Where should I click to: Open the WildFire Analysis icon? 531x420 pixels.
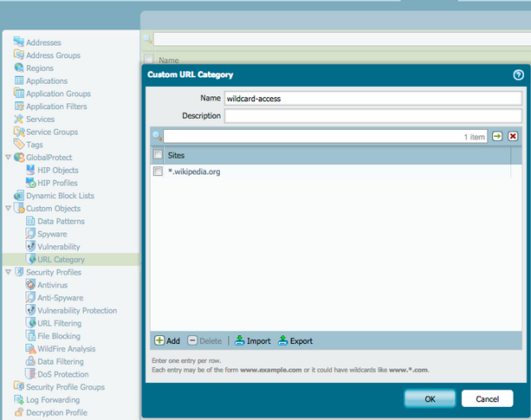(30, 348)
